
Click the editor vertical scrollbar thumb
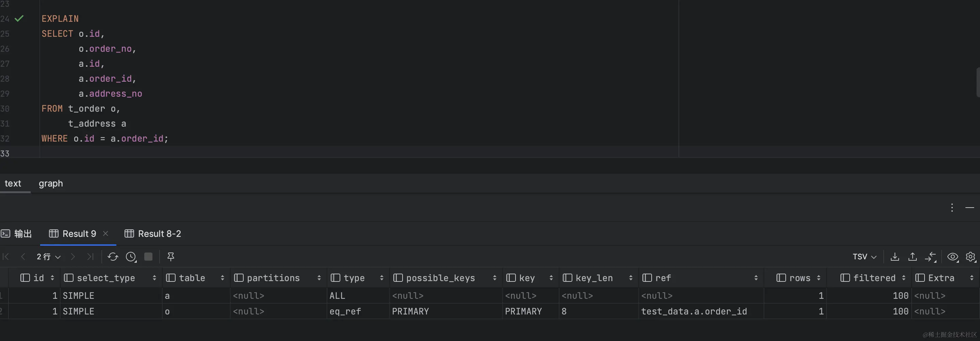978,82
